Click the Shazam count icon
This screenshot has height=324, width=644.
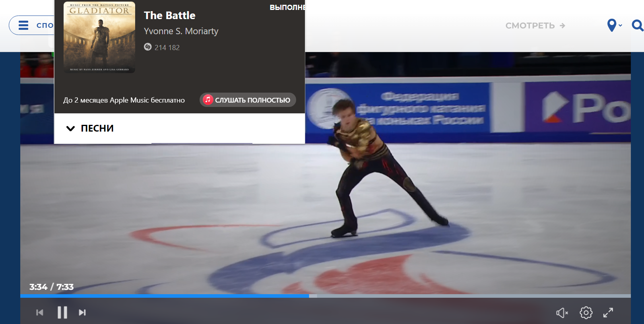pyautogui.click(x=148, y=47)
